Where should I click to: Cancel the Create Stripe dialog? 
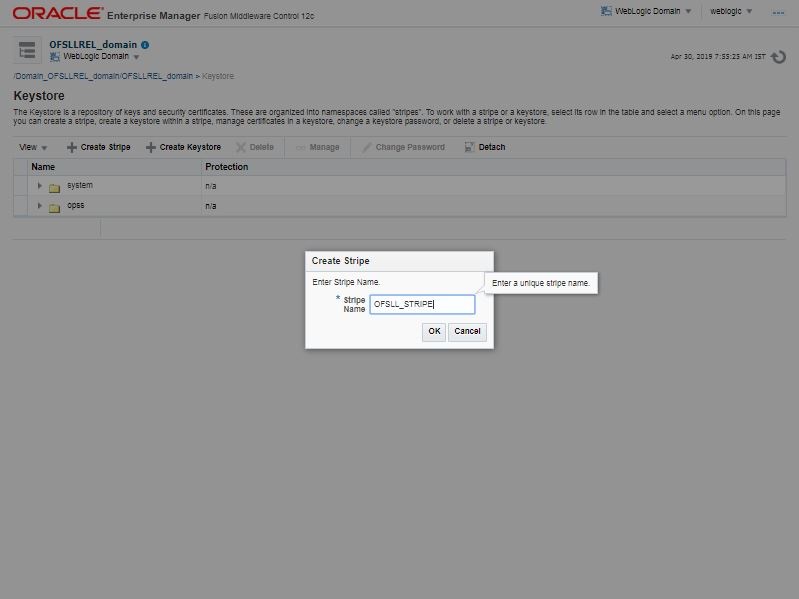pos(467,332)
